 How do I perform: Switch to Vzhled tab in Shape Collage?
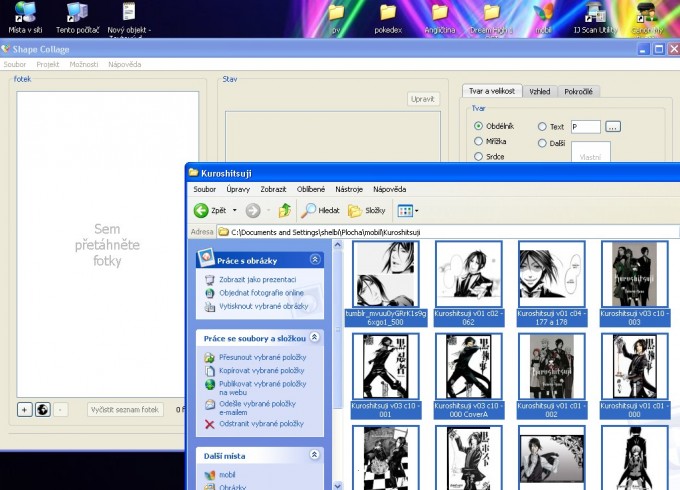539,91
